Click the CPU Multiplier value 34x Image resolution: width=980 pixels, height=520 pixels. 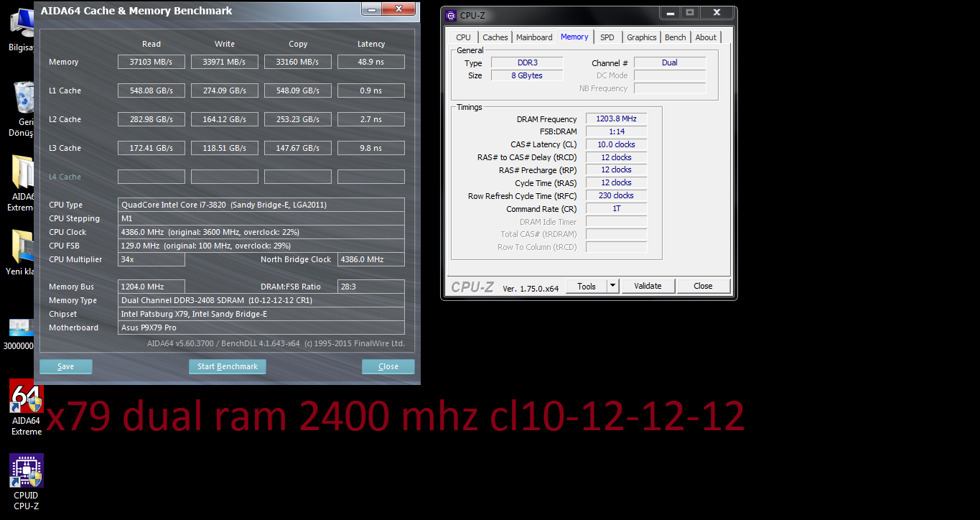(x=151, y=259)
